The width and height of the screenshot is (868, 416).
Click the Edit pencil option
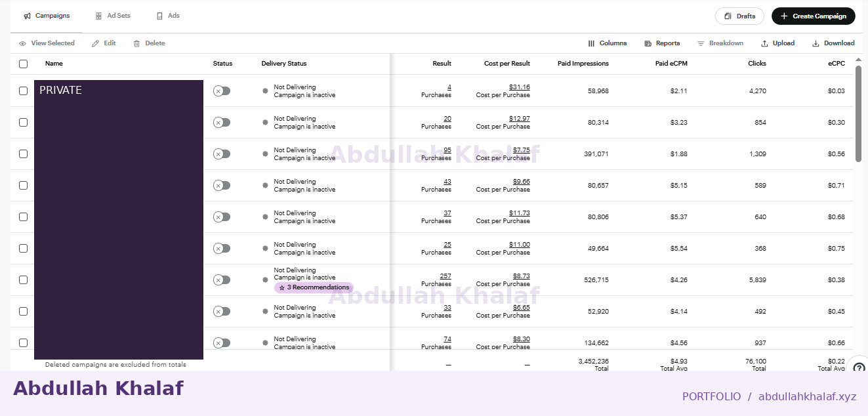click(104, 43)
